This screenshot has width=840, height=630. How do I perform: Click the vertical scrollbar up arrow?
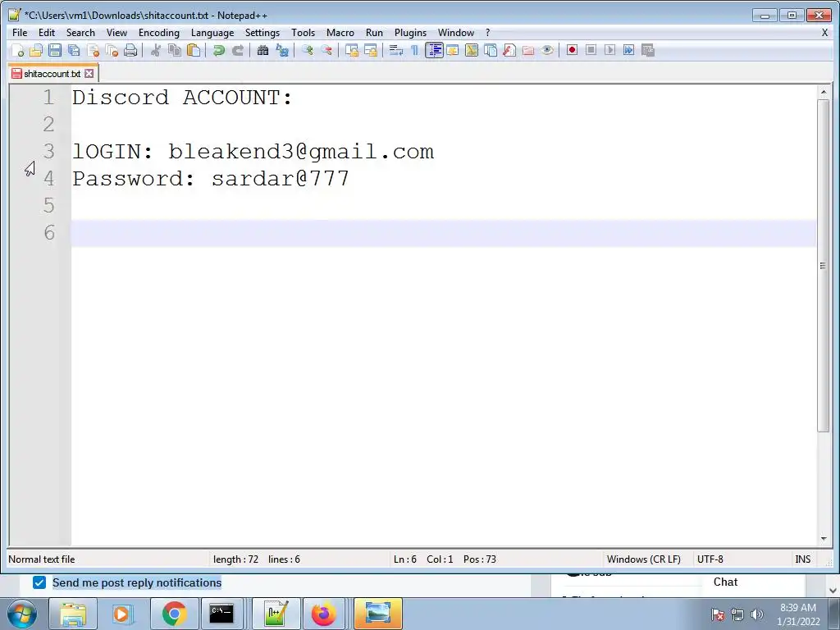click(823, 93)
